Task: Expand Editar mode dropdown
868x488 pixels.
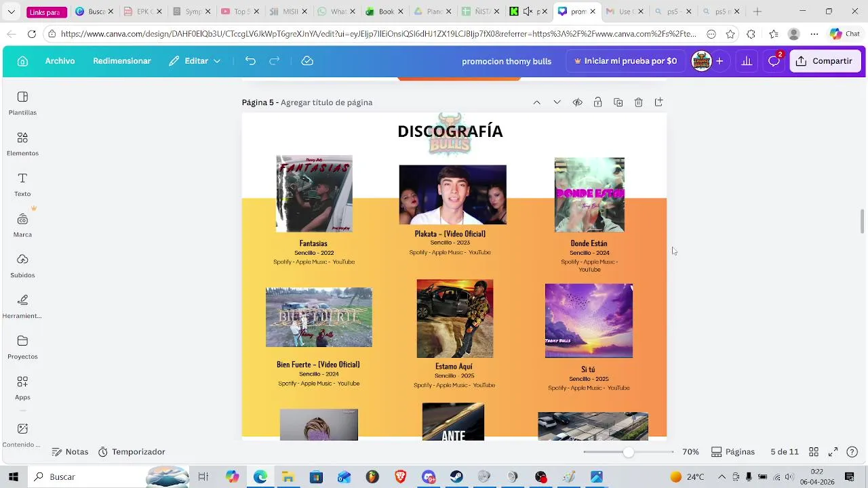Action: tap(195, 61)
